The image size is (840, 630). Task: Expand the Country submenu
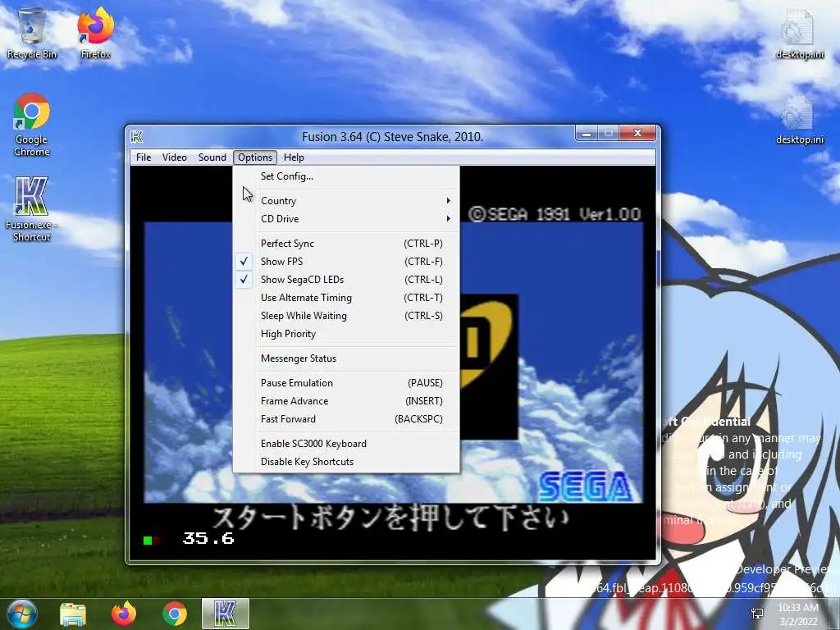346,201
